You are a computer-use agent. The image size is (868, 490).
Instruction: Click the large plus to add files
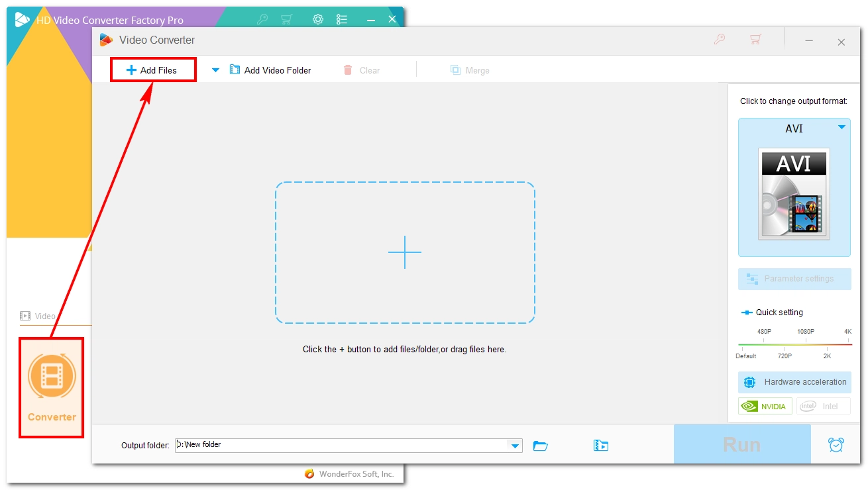[x=405, y=252]
